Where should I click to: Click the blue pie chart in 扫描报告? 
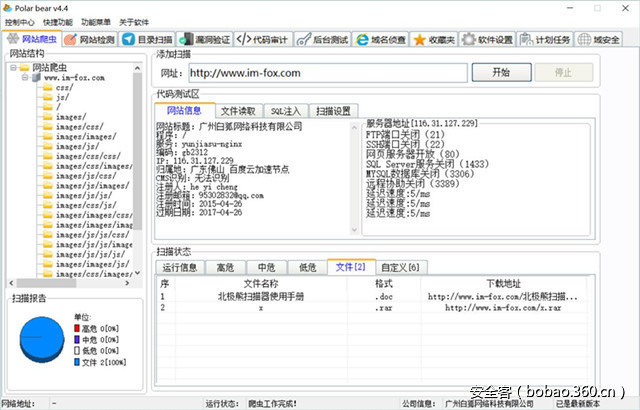tap(42, 339)
